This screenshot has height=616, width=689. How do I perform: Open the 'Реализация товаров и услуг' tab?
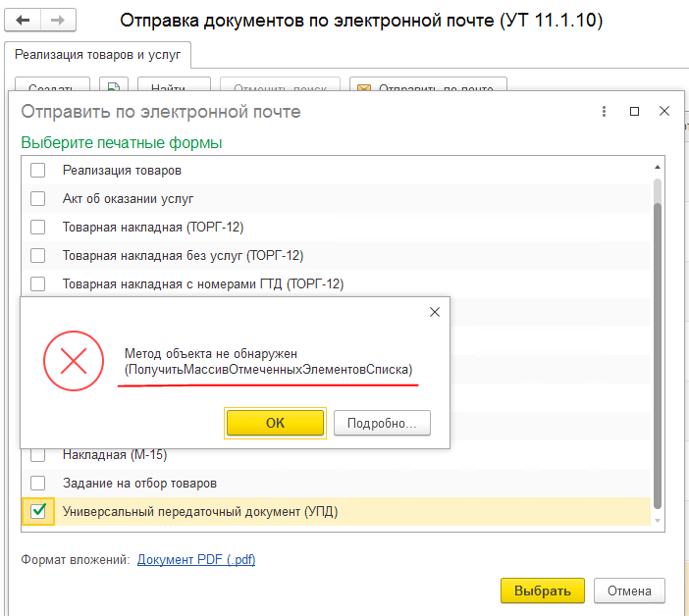pyautogui.click(x=97, y=55)
